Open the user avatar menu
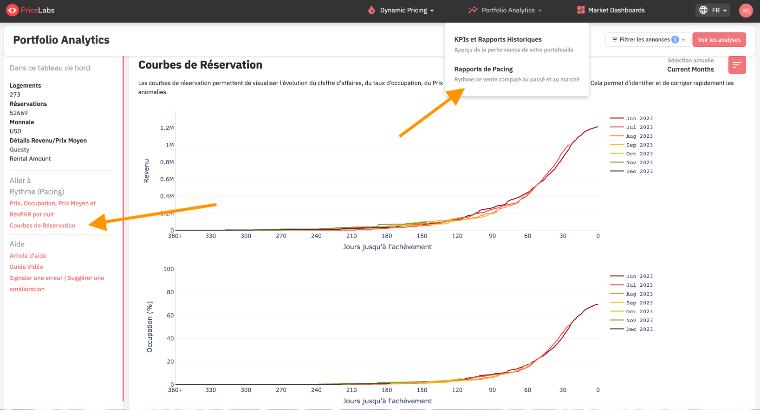760x410 pixels. pos(745,10)
